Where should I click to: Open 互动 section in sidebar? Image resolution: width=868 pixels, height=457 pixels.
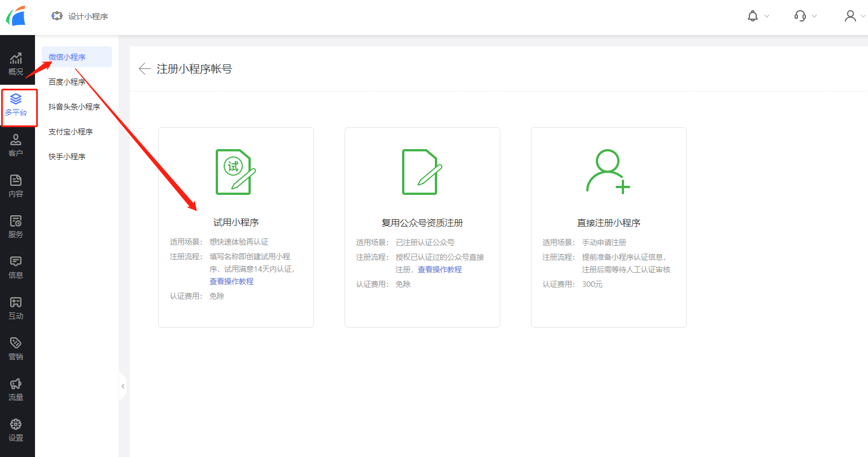pyautogui.click(x=16, y=308)
